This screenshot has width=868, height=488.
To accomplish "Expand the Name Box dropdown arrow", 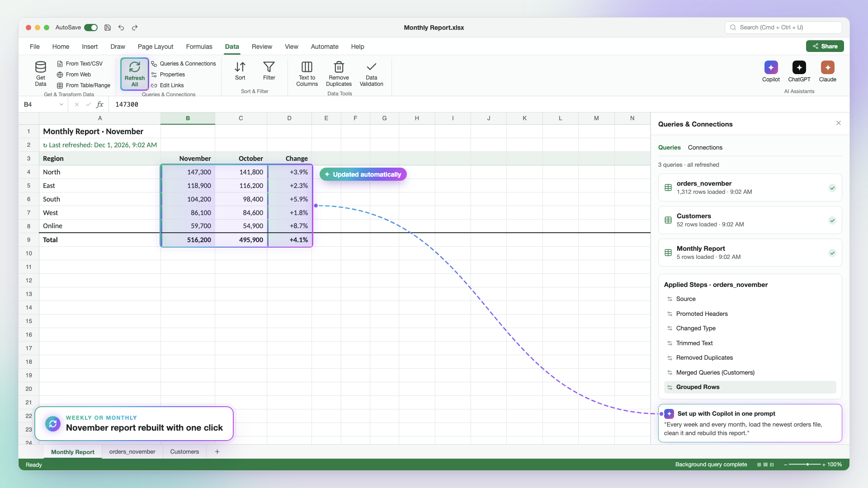I will click(61, 104).
